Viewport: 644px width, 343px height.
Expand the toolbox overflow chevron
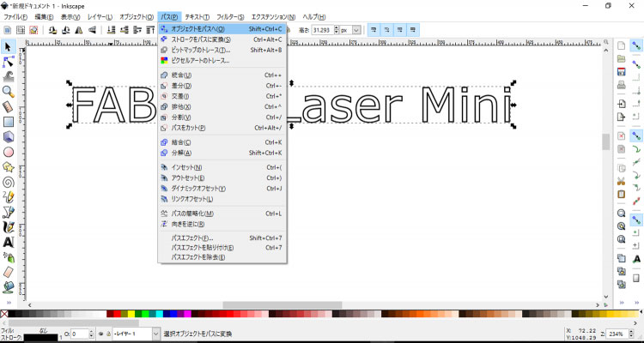(x=8, y=303)
